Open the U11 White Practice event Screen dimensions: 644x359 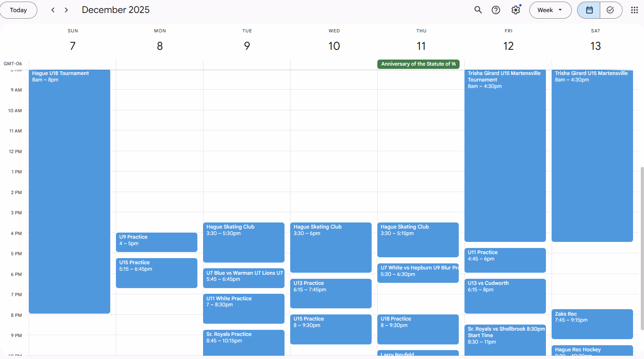tap(244, 308)
